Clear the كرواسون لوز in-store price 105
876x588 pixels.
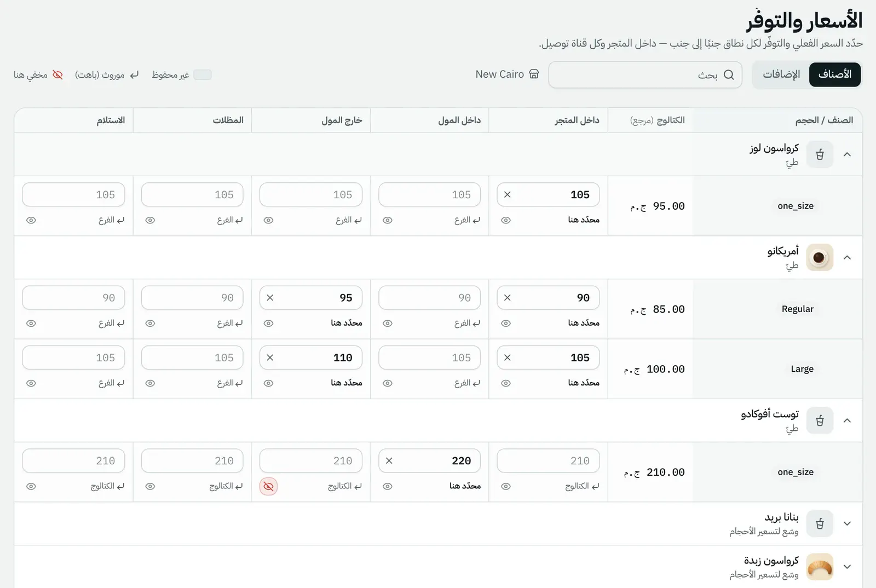coord(507,194)
